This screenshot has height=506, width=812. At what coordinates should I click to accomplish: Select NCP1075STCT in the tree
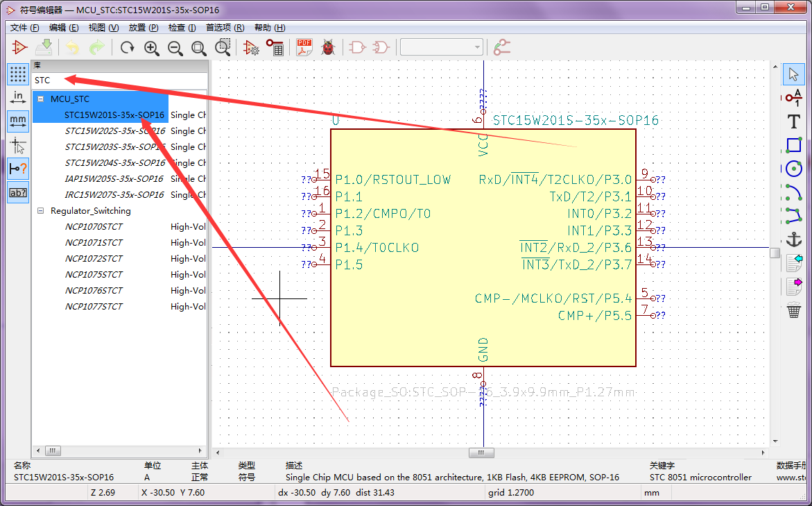pos(94,275)
